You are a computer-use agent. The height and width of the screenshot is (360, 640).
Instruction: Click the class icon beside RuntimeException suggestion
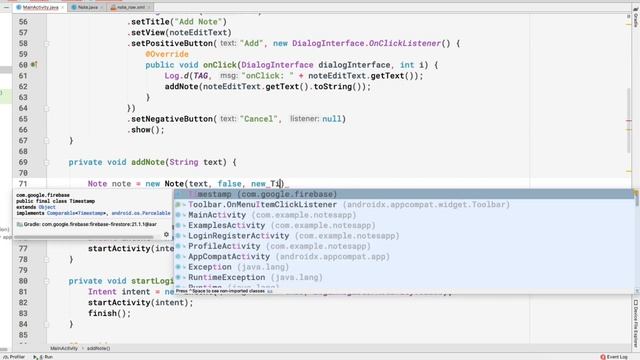179,278
